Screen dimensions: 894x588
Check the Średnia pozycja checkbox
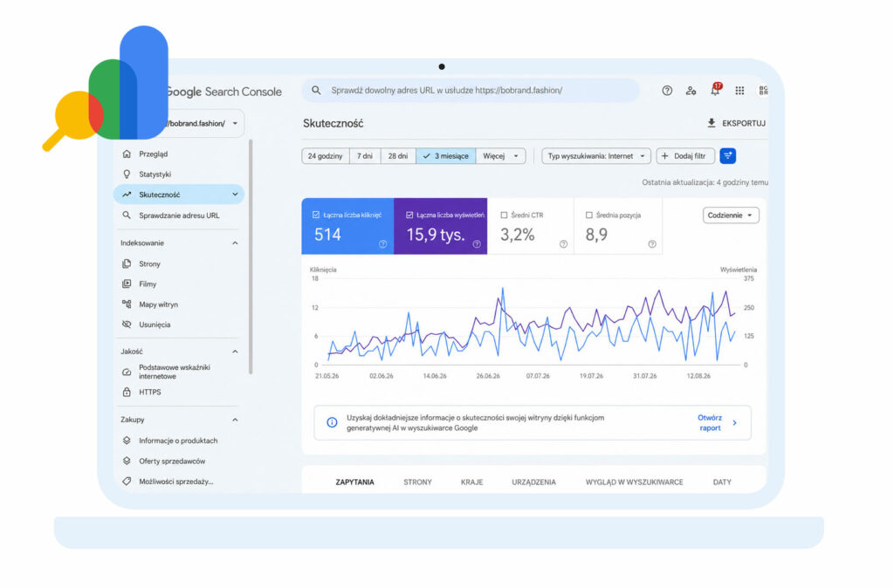(589, 215)
